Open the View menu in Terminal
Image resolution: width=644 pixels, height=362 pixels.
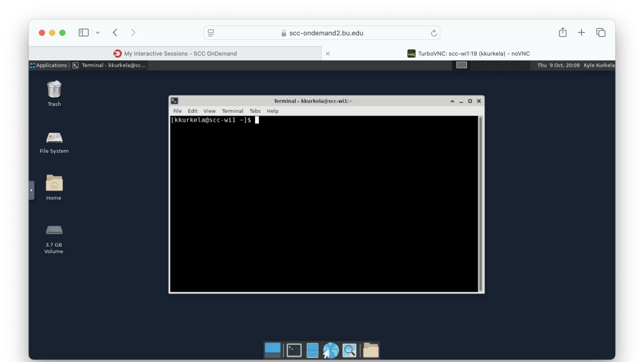click(209, 111)
